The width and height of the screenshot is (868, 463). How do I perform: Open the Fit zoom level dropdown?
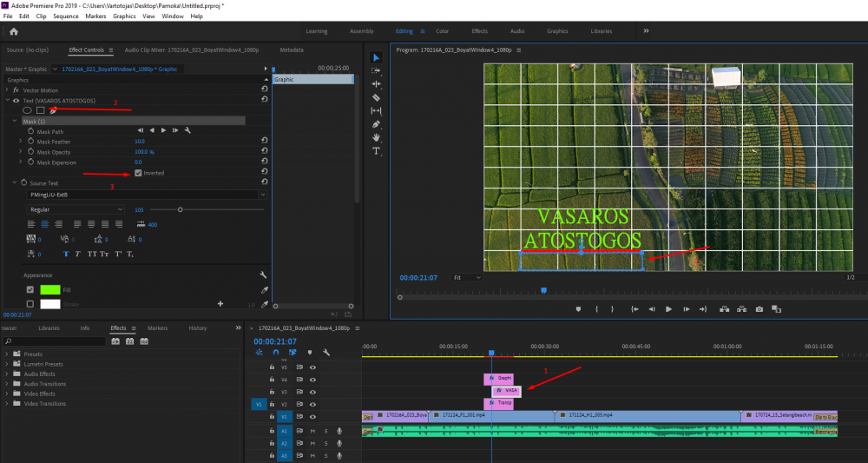[467, 277]
